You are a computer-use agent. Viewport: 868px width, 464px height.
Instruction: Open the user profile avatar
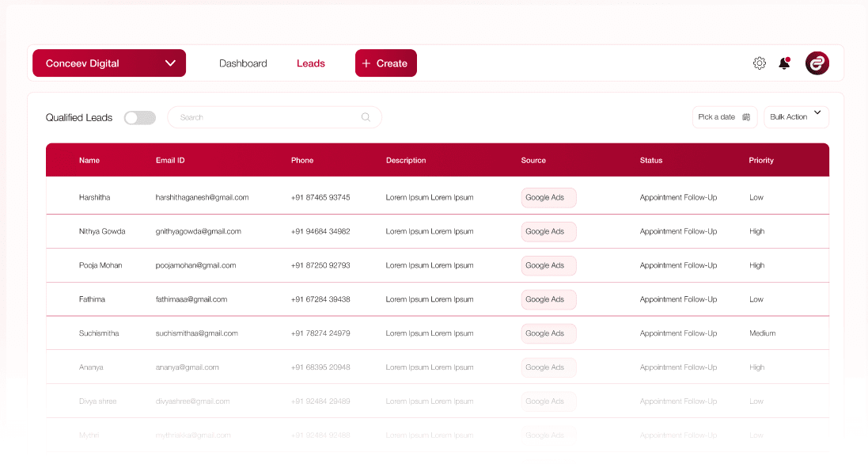pyautogui.click(x=817, y=63)
